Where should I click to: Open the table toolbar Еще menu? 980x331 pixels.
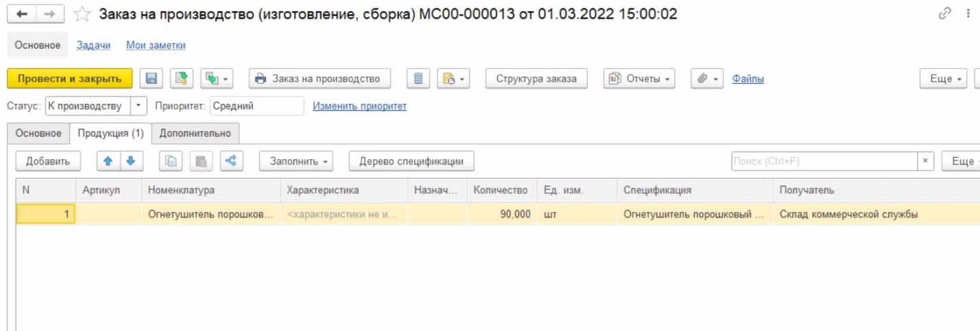[x=960, y=161]
